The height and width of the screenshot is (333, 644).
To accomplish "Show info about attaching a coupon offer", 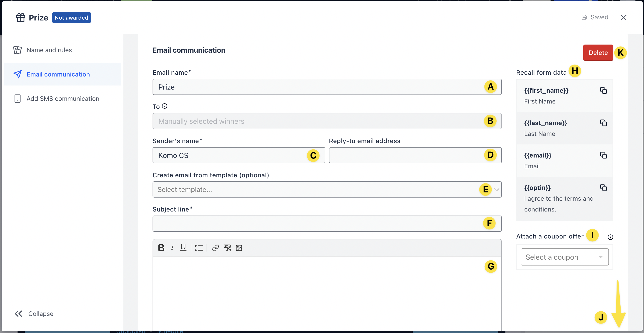I will tap(610, 237).
